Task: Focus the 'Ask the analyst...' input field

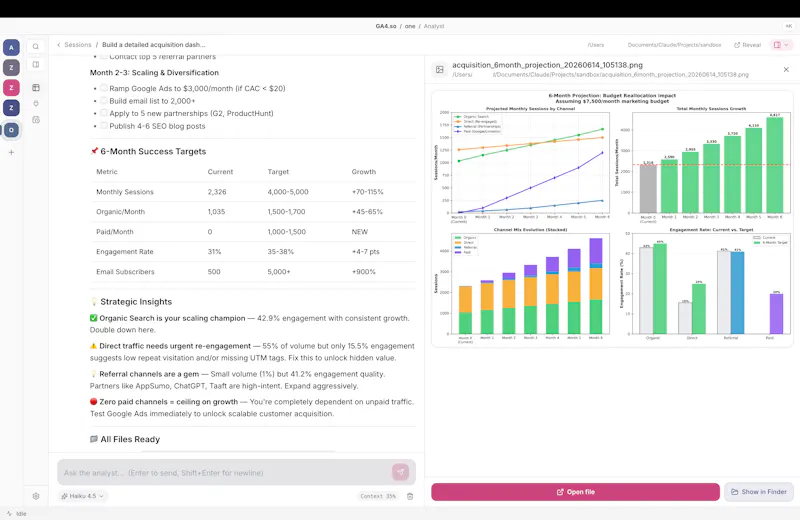Action: tap(224, 473)
